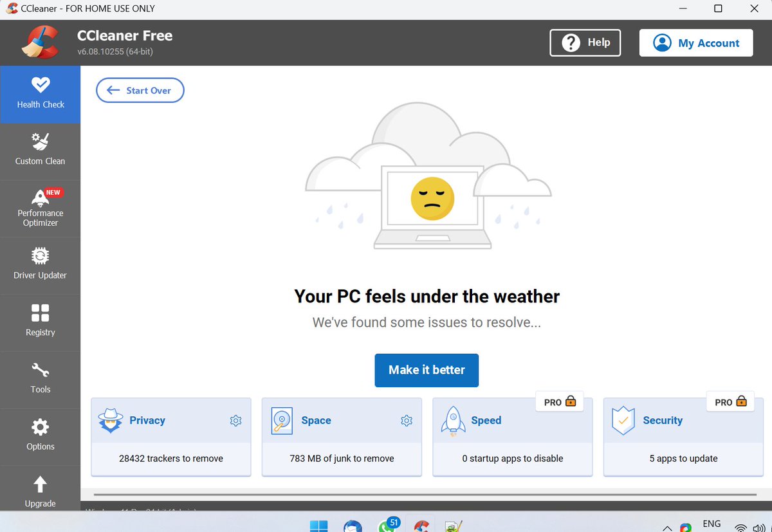
Task: Open the Custom Clean section
Action: pyautogui.click(x=40, y=151)
